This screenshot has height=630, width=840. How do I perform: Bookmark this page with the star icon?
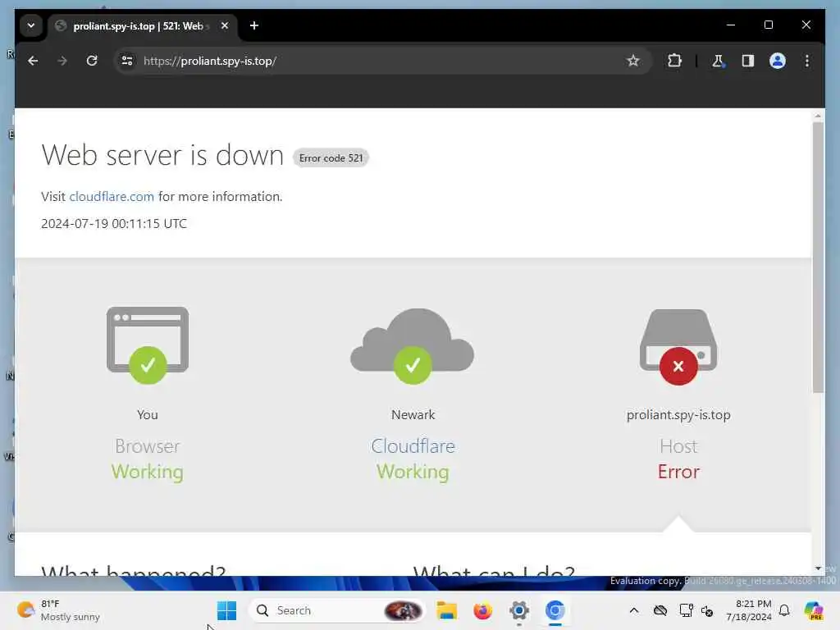click(633, 61)
